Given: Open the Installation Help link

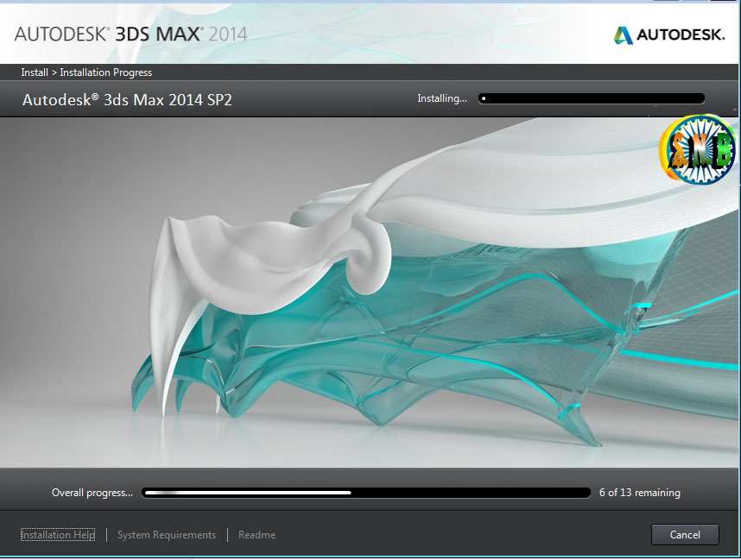Looking at the screenshot, I should coord(58,534).
